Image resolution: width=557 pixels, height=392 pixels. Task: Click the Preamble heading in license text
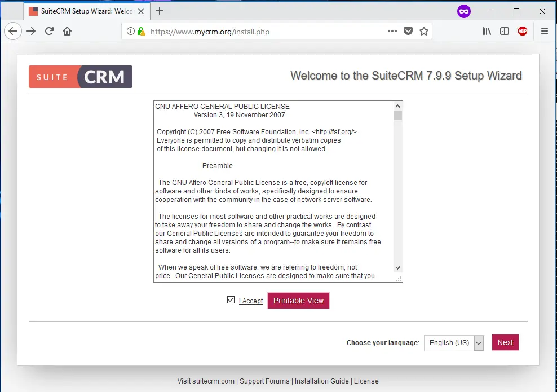point(218,166)
